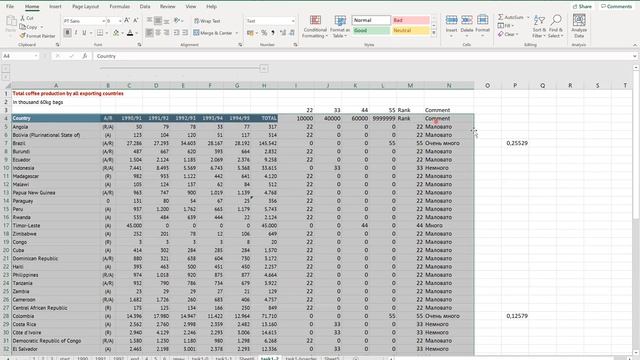Image resolution: width=640 pixels, height=360 pixels.
Task: Expand the cell styles gallery
Action: (433, 33)
